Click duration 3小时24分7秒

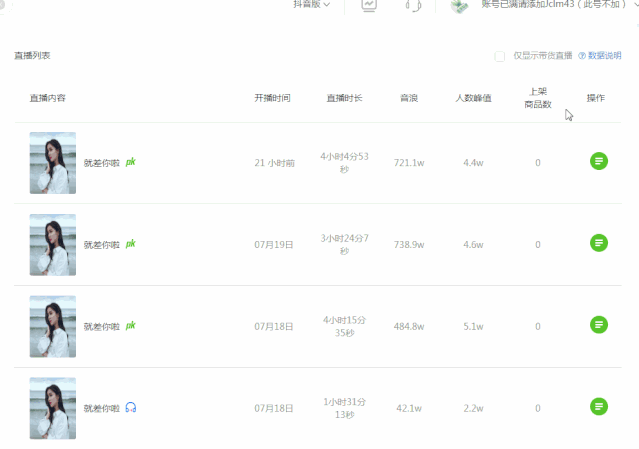(344, 244)
